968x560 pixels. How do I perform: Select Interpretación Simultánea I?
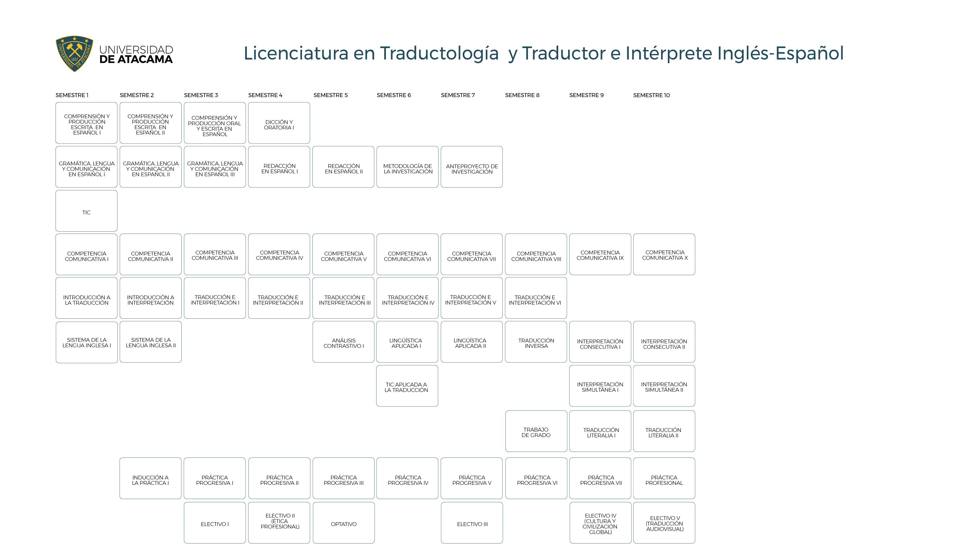pyautogui.click(x=600, y=386)
